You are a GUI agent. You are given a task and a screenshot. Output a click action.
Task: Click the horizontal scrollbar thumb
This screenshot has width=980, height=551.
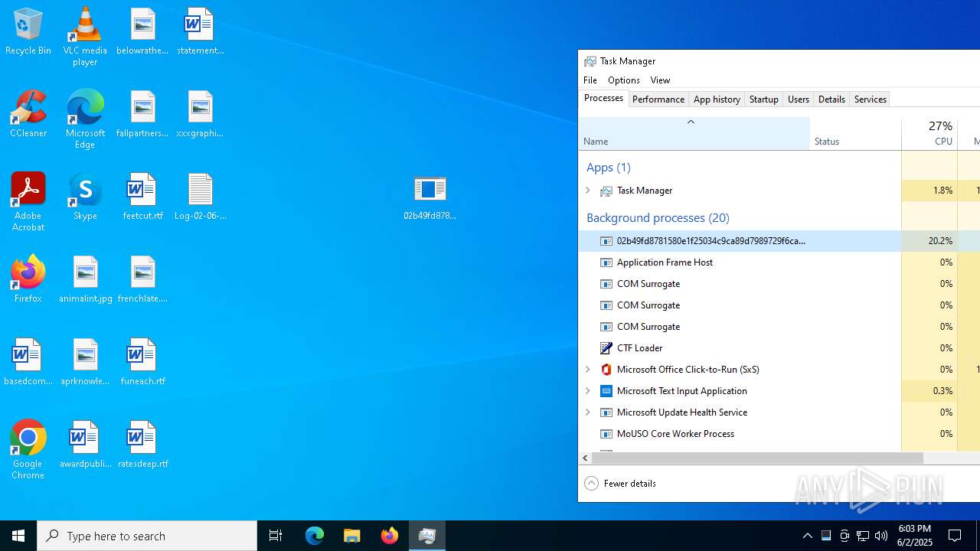tap(758, 458)
